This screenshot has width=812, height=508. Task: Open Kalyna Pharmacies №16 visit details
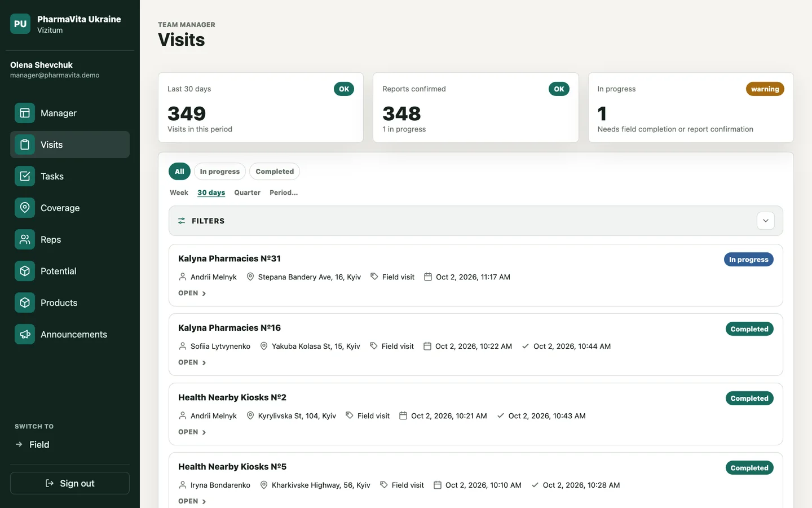pos(192,362)
